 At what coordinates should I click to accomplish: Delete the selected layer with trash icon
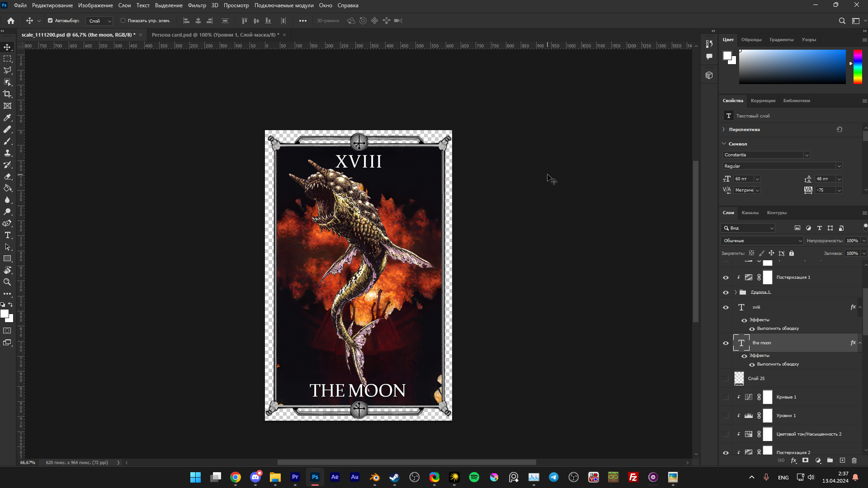[854, 460]
